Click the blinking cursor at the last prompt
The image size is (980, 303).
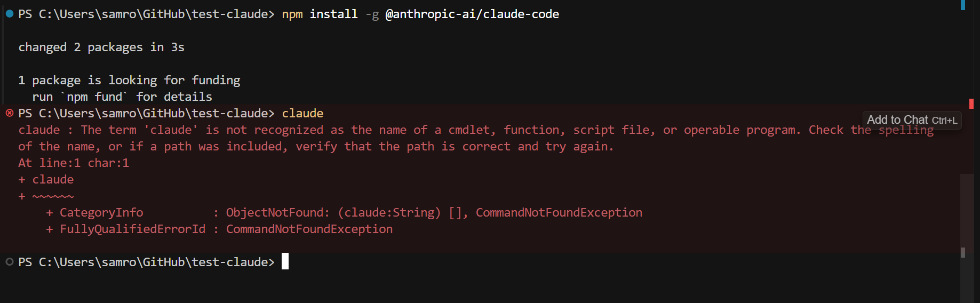coord(285,261)
